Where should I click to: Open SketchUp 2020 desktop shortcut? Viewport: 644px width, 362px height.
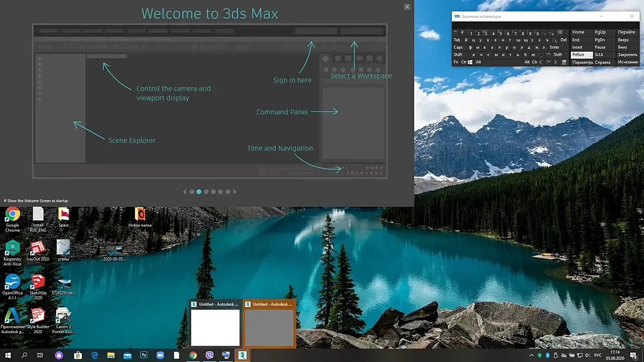coord(38,287)
